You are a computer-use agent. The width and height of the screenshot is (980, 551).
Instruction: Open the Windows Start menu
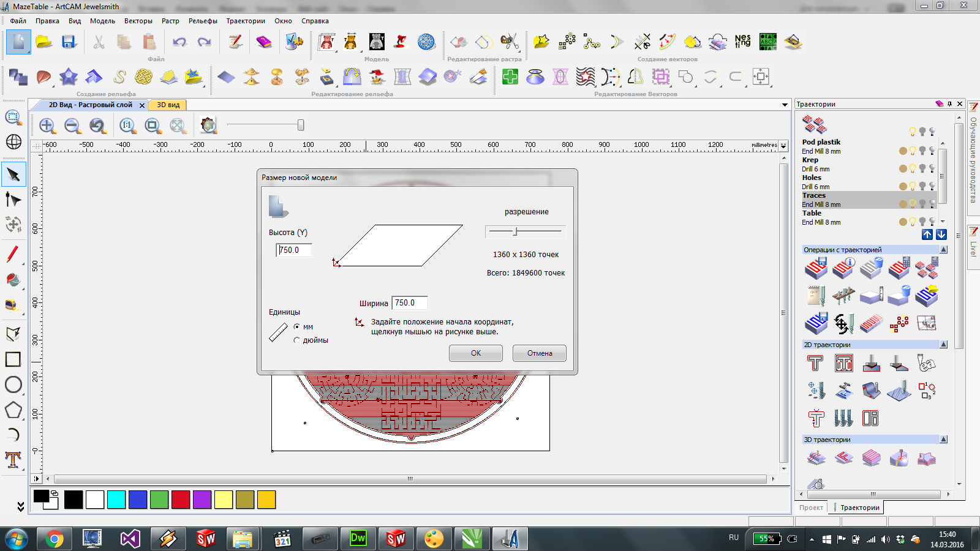pos(17,539)
